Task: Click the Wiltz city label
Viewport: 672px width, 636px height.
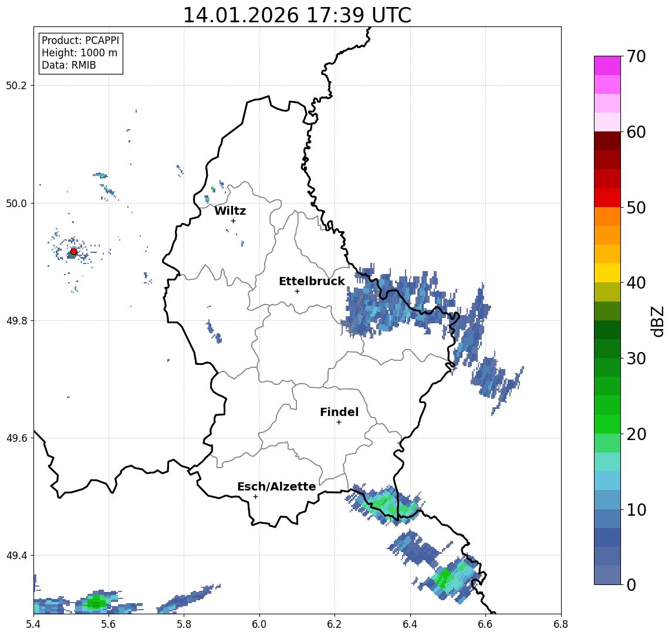Action: pyautogui.click(x=230, y=211)
